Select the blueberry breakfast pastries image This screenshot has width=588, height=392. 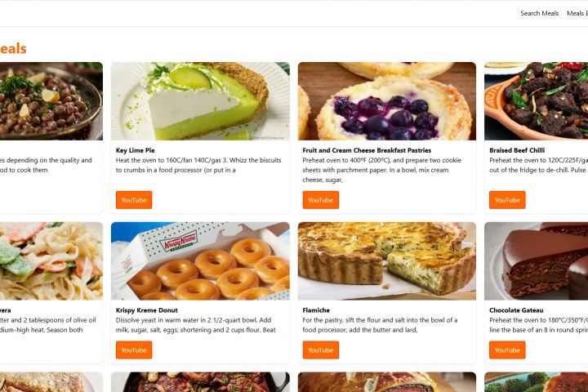click(386, 101)
